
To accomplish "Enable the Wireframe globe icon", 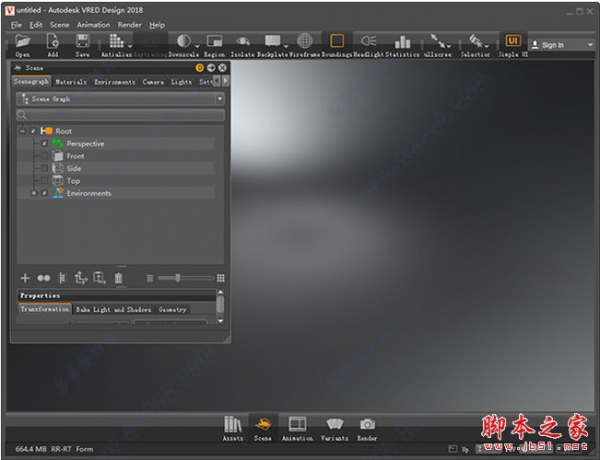I will click(305, 41).
